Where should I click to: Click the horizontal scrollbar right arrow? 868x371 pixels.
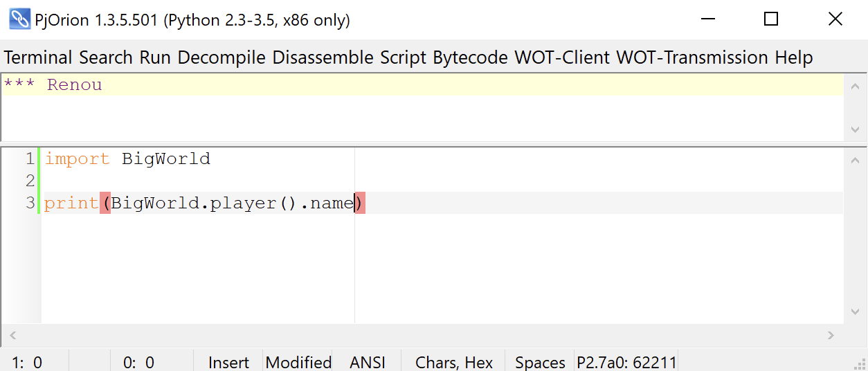[x=831, y=336]
